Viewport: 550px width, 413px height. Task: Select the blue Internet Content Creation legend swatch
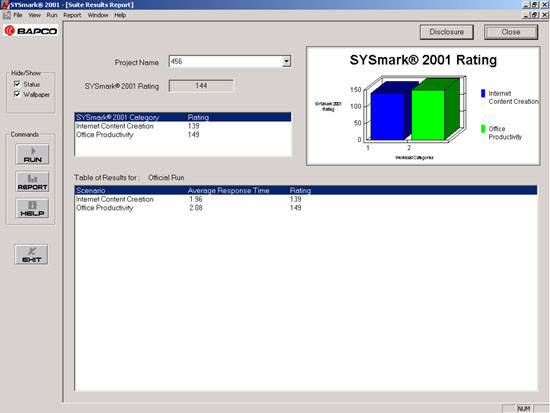[483, 93]
